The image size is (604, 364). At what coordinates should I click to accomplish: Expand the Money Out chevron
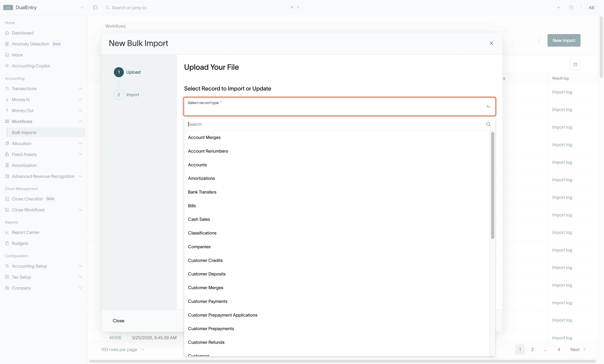tap(80, 110)
